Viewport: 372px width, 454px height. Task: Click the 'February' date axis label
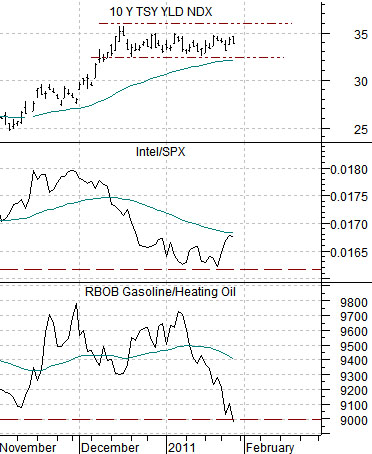[x=270, y=448]
